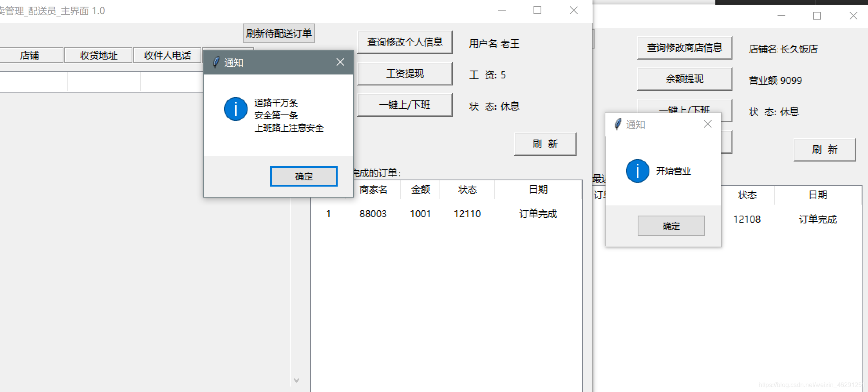
Task: Click 状态 column header in shop table
Action: pyautogui.click(x=747, y=195)
